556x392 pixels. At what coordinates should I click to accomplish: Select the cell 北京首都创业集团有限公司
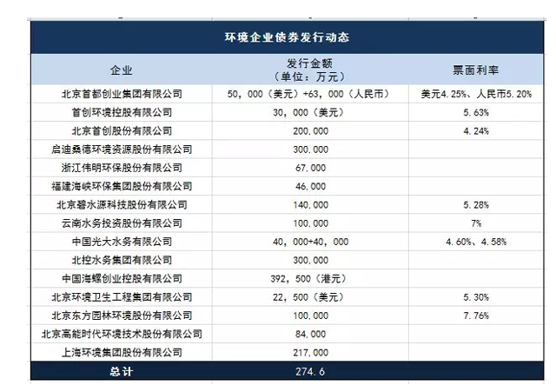click(x=121, y=93)
